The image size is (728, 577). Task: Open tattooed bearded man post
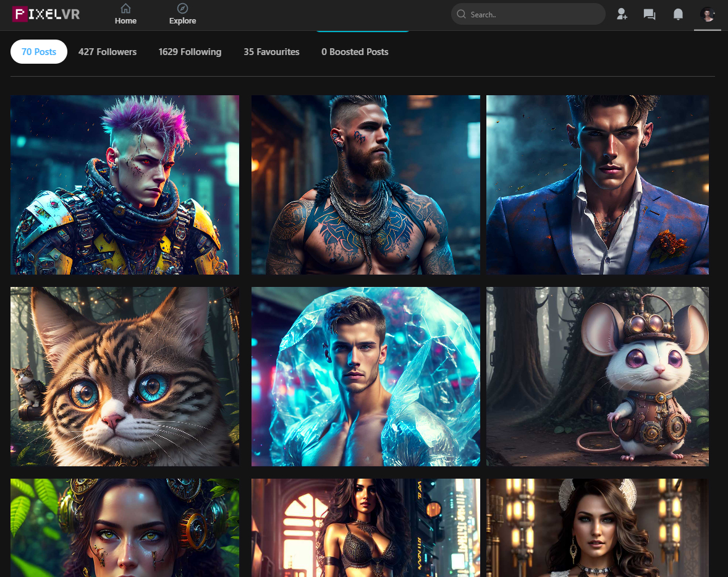(366, 185)
